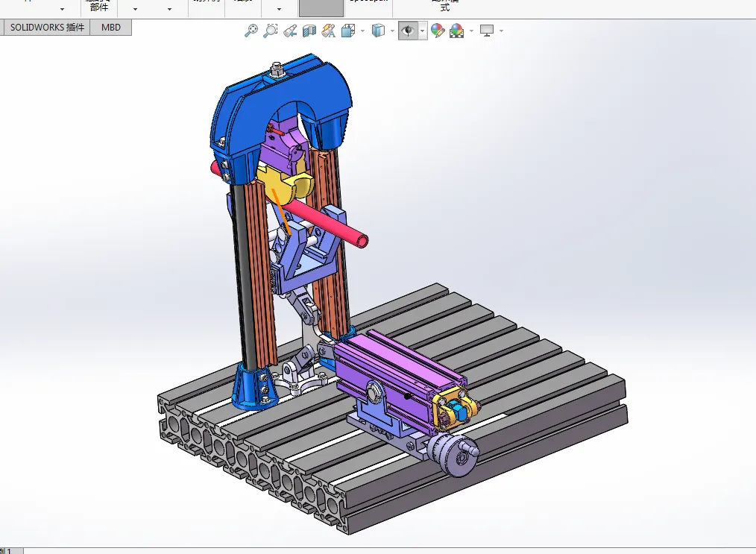Image resolution: width=756 pixels, height=554 pixels.
Task: Expand the Display Style dropdown arrow
Action: click(392, 31)
